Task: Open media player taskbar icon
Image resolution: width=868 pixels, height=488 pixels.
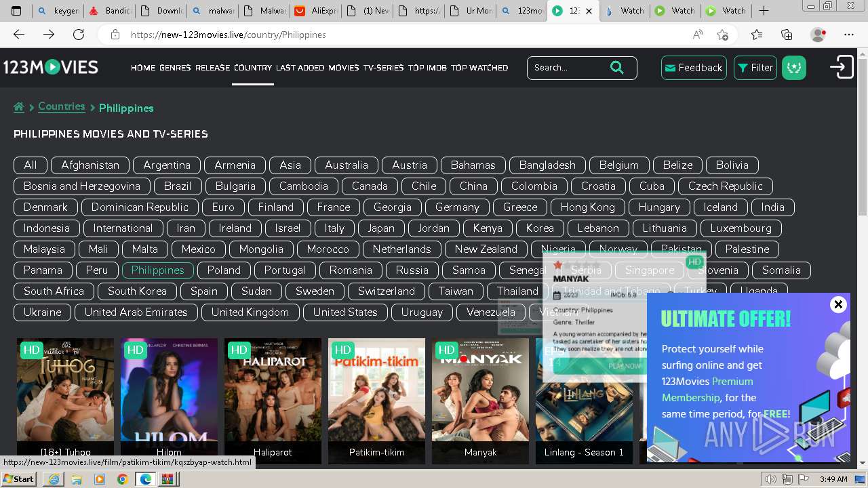Action: (x=100, y=479)
